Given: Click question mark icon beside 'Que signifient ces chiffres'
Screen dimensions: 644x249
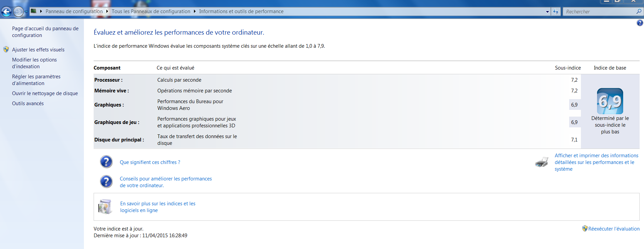Looking at the screenshot, I should tap(106, 162).
